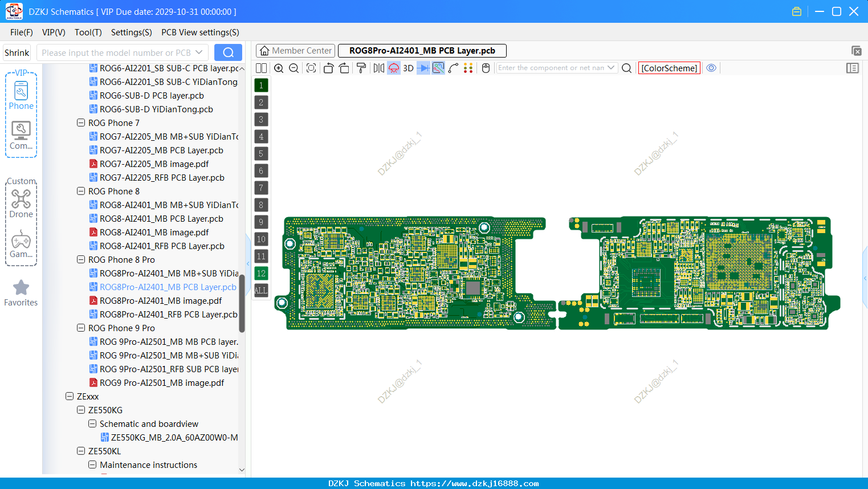
Task: Open Favorites star icon
Action: [21, 292]
